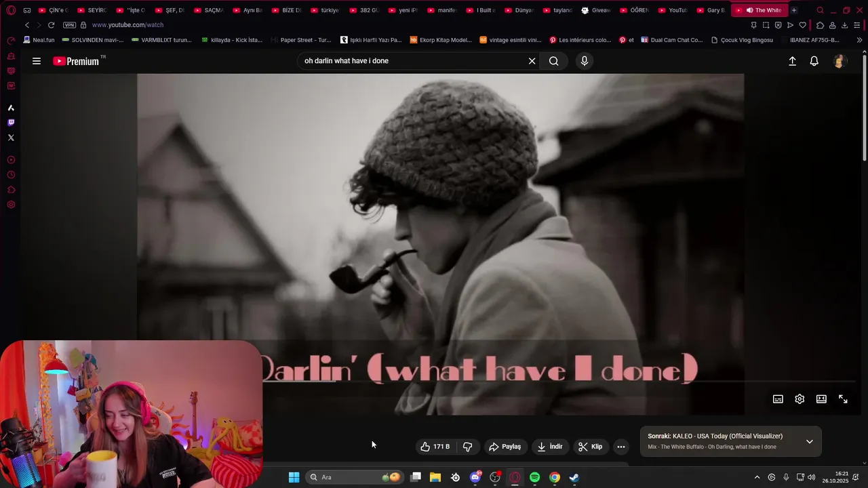Open Opera pinboards pin icon
868x488 pixels.
[x=753, y=25]
